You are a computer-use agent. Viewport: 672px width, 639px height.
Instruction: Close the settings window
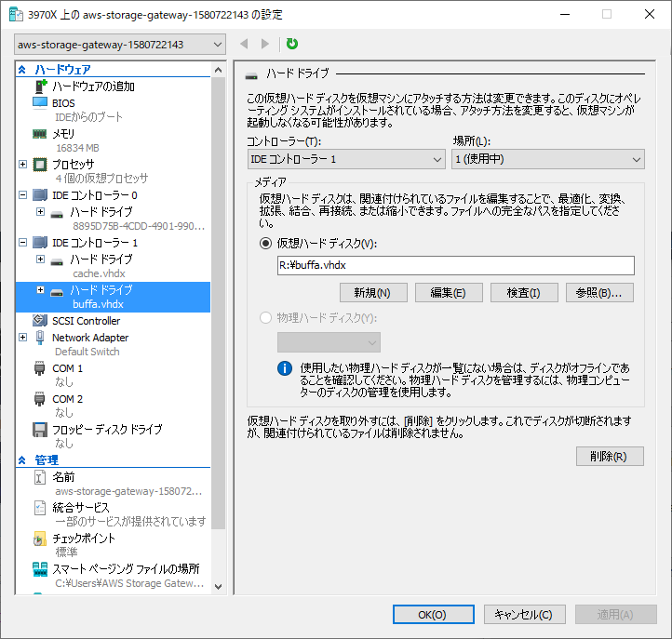pyautogui.click(x=650, y=14)
